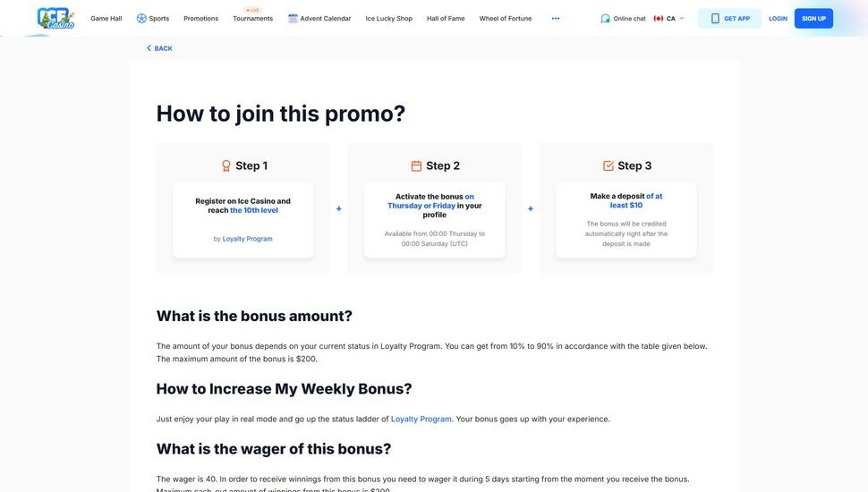Open Loyalty Program link in Step 1
Viewport: 868px width, 492px height.
click(x=248, y=239)
